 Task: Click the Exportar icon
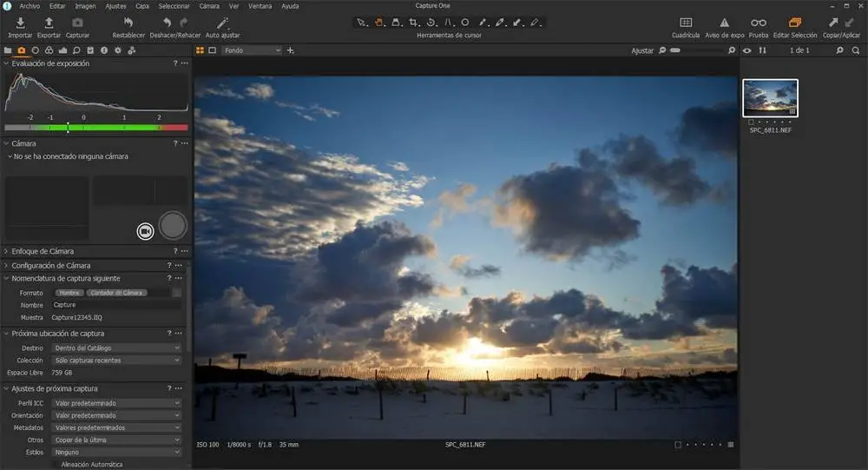(x=49, y=23)
